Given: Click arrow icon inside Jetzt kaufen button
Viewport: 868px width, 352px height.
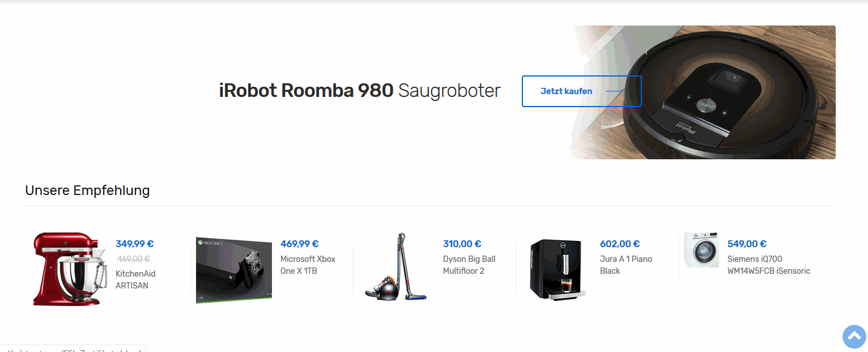Looking at the screenshot, I should tap(615, 91).
